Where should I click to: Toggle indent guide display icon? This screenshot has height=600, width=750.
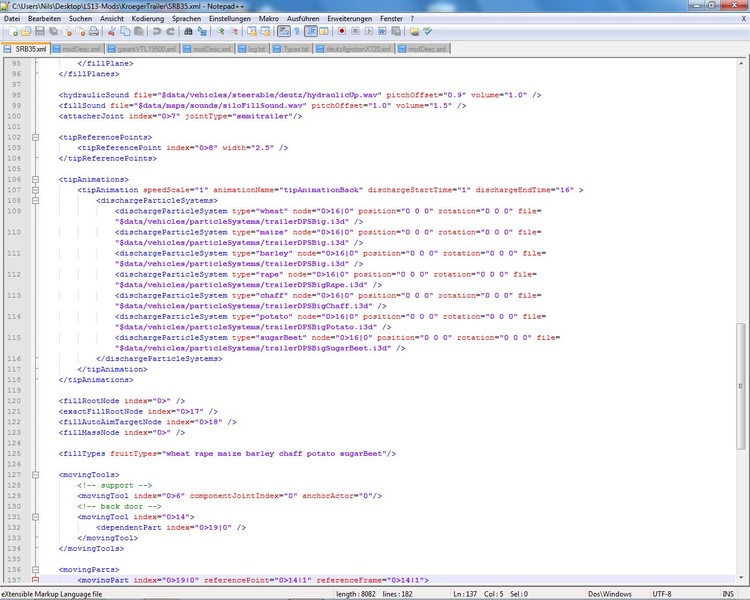[x=310, y=32]
